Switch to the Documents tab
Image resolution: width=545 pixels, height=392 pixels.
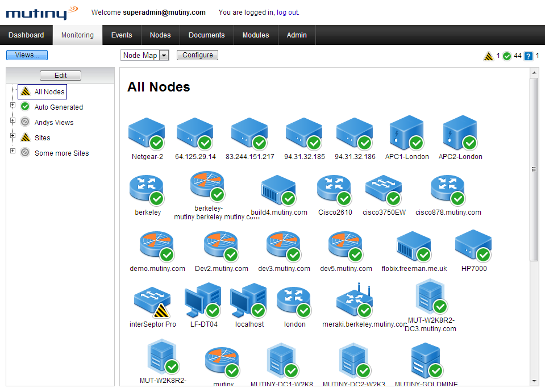click(x=207, y=35)
